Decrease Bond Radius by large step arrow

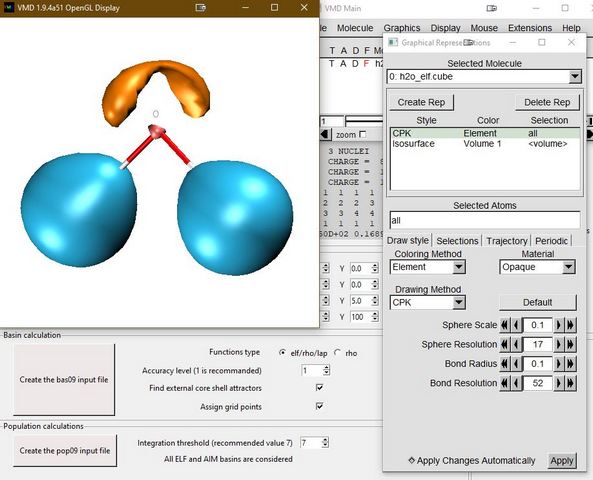point(505,364)
